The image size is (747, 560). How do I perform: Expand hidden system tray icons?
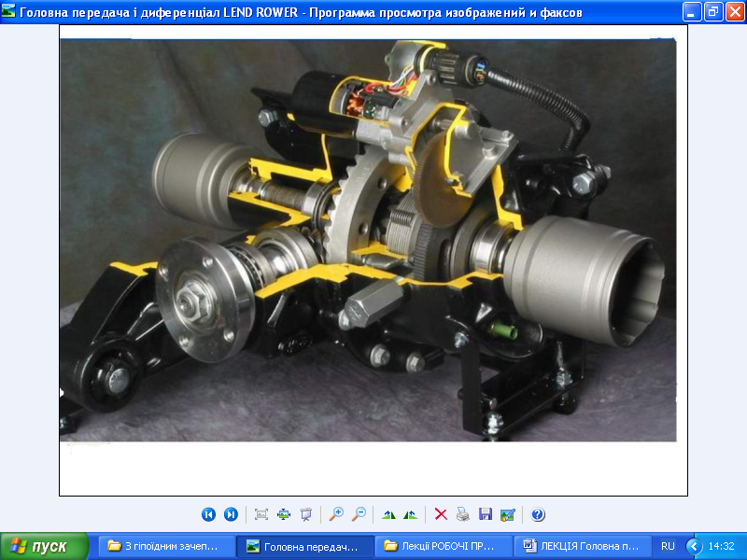click(694, 546)
